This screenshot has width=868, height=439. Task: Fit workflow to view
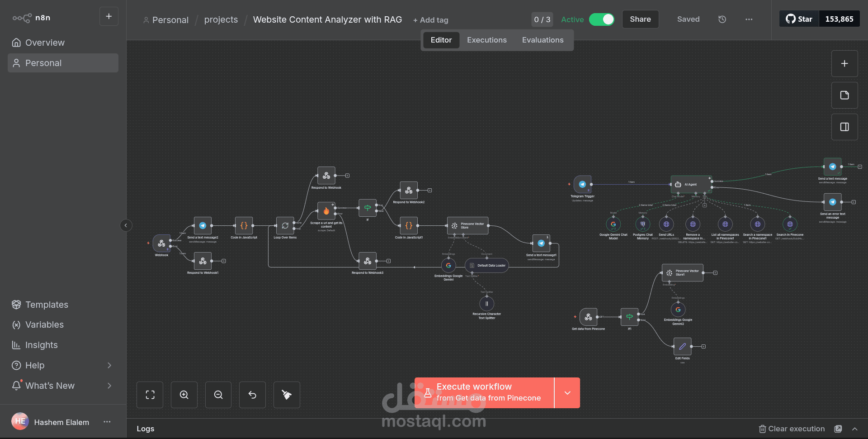(150, 395)
